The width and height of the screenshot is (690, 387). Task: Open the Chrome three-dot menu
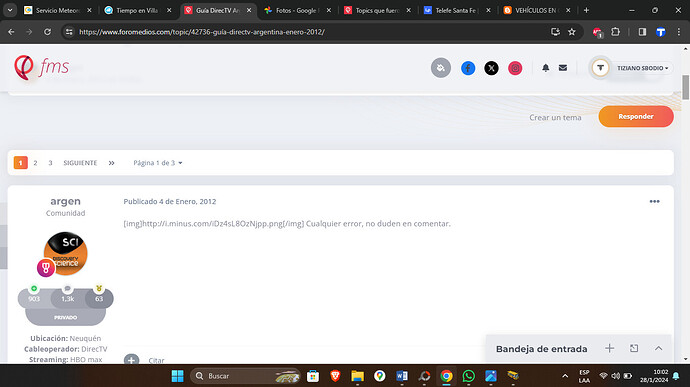(679, 32)
